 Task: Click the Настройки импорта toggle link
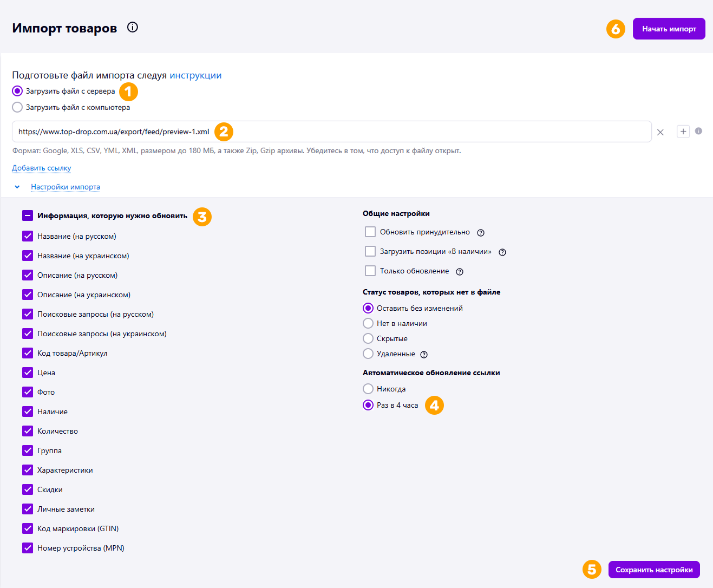coord(66,187)
